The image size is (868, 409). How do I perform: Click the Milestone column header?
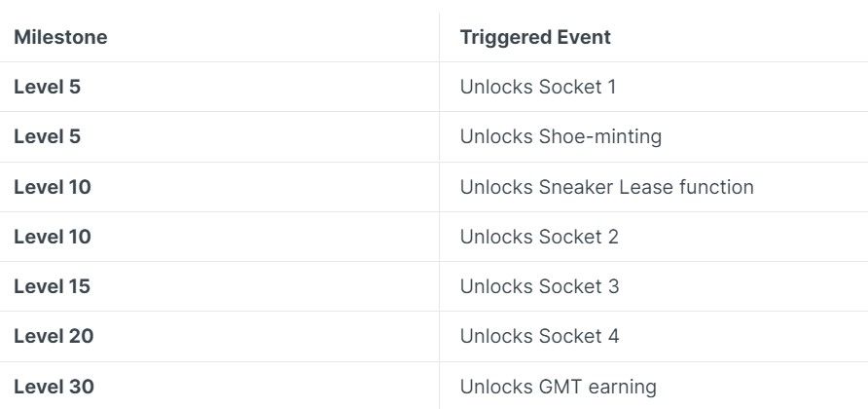click(x=60, y=37)
